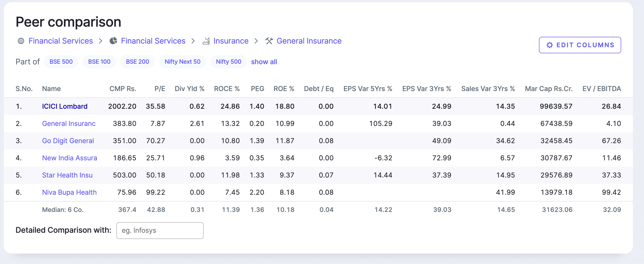Select the BSE 500 index tag
Screen dimensions: 644x264
click(61, 62)
